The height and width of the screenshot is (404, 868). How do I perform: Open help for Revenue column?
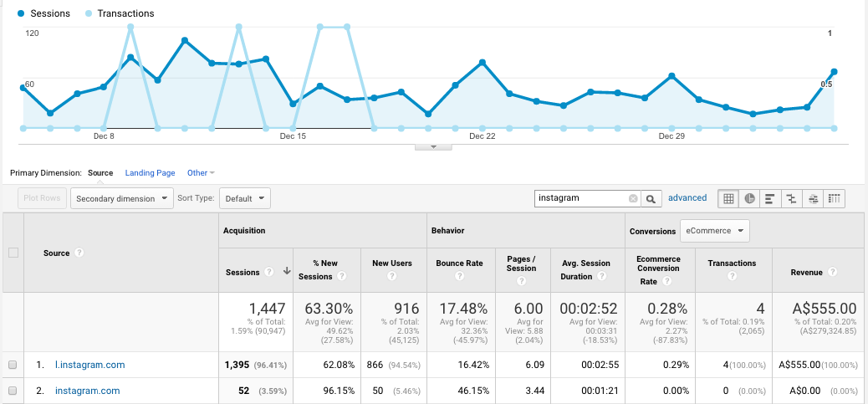point(833,272)
